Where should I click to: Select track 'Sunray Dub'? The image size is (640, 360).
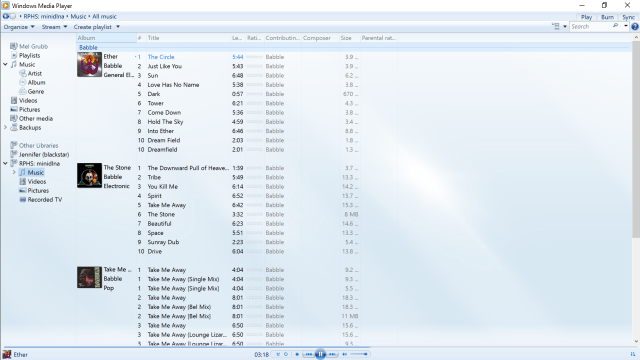click(163, 242)
